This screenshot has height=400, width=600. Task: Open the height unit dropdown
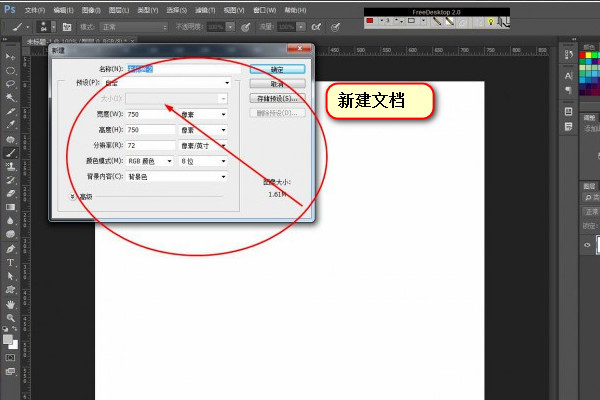[x=203, y=130]
